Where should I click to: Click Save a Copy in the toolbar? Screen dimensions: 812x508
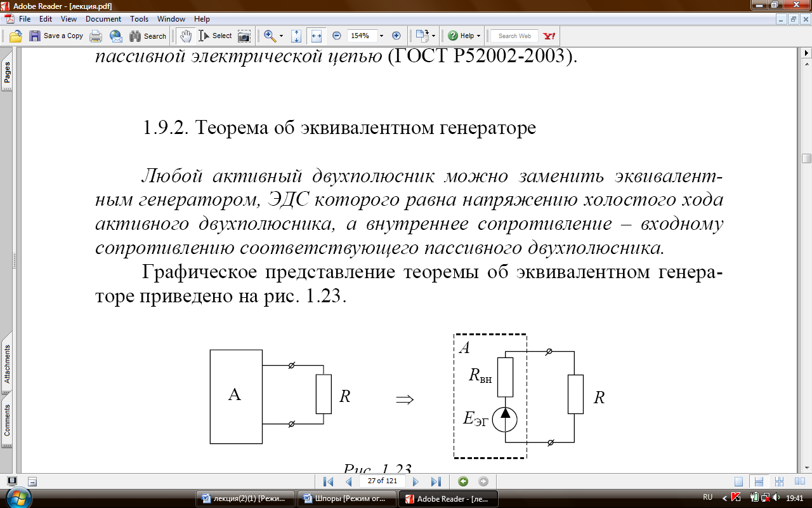click(x=56, y=36)
